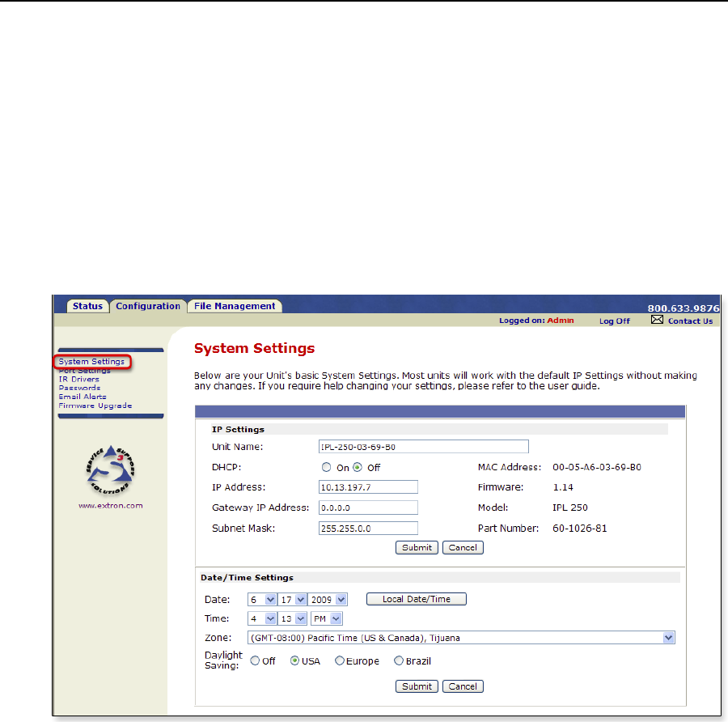
Task: Open the File Management tab
Action: 235,306
